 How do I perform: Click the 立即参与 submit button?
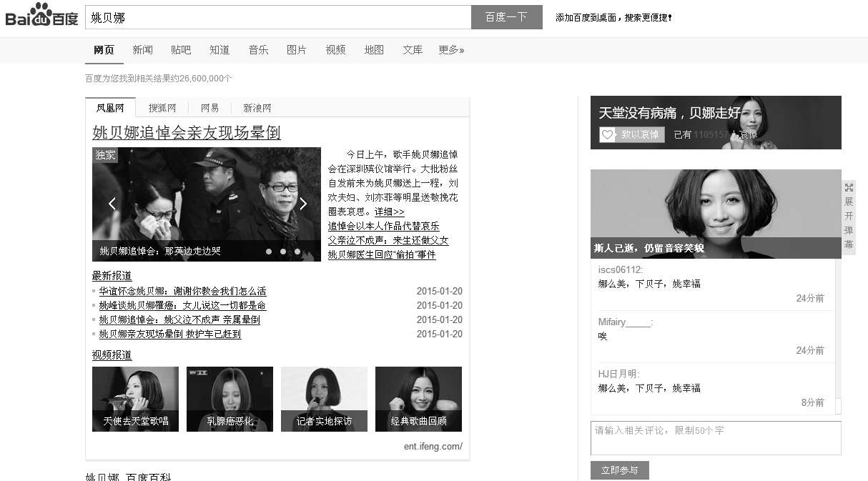click(620, 470)
